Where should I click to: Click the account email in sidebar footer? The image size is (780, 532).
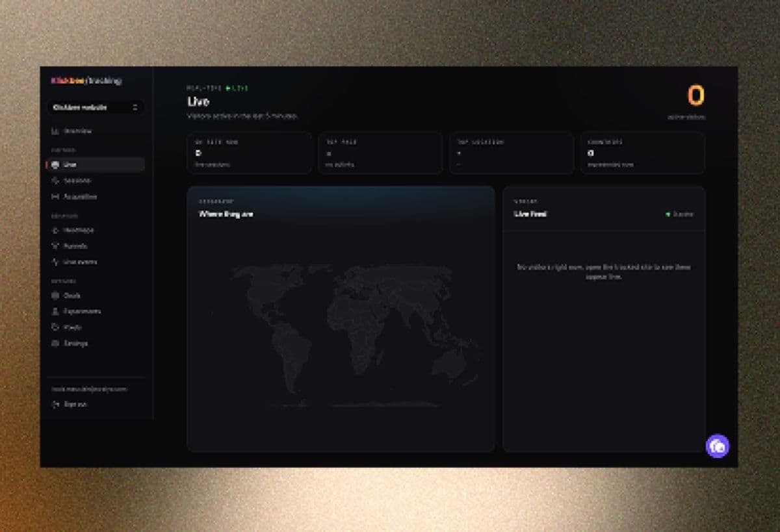click(89, 389)
